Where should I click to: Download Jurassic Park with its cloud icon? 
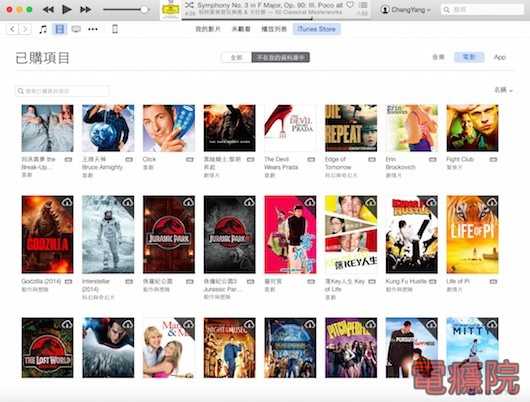point(189,202)
